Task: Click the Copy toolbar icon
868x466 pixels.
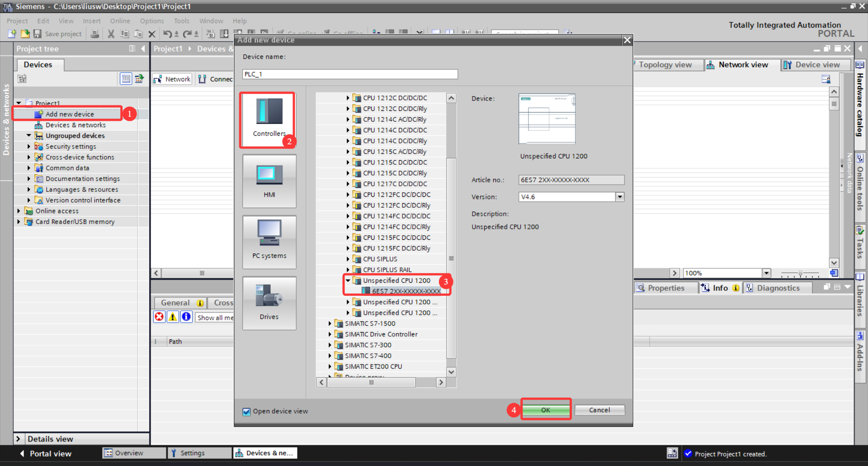Action: (x=125, y=33)
